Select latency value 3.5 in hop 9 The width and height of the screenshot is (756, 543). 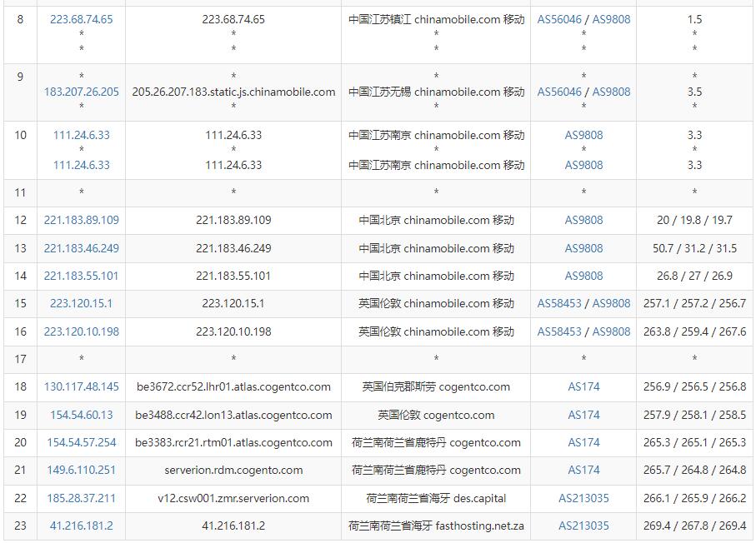[x=694, y=92]
